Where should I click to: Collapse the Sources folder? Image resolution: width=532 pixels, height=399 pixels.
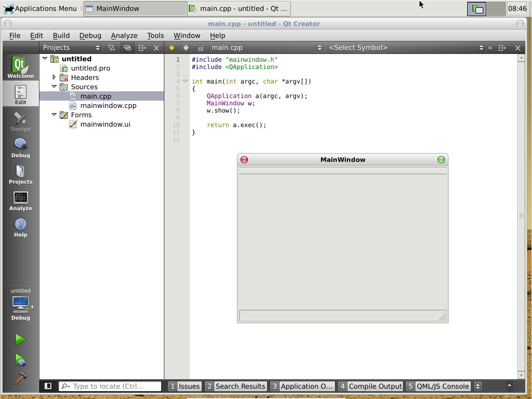tap(54, 87)
